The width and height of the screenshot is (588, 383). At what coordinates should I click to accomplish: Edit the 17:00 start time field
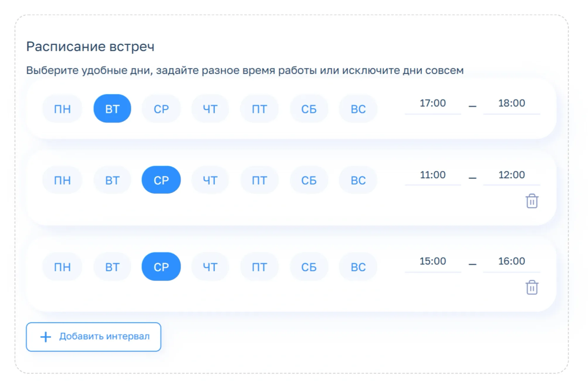[x=432, y=103]
